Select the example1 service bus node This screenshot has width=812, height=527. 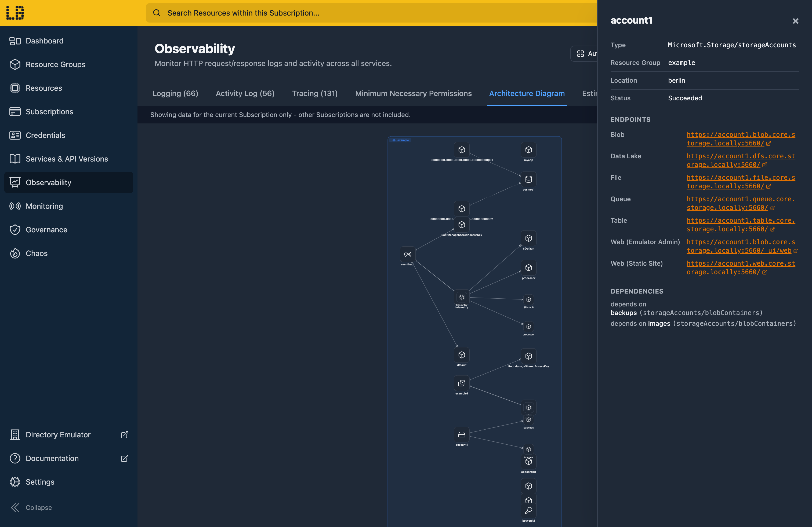[x=462, y=383]
